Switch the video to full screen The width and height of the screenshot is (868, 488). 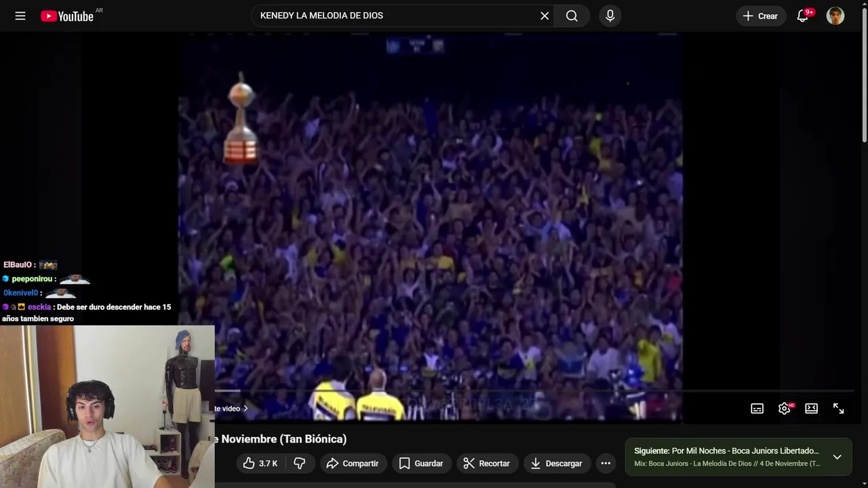839,408
